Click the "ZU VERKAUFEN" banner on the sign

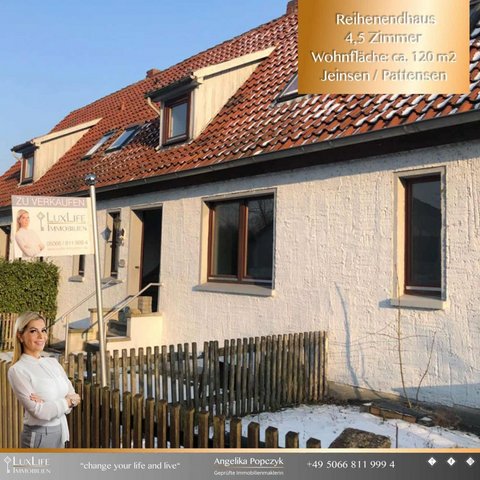coord(50,202)
